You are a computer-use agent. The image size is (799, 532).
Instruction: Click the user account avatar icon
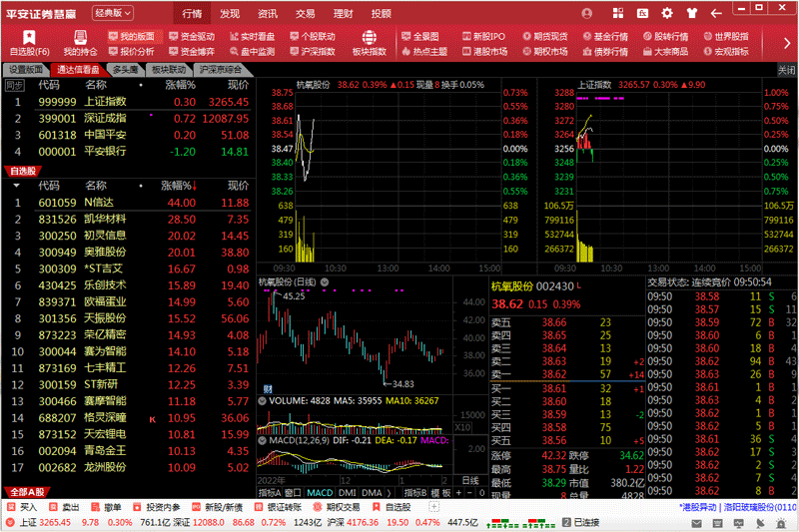[x=587, y=13]
